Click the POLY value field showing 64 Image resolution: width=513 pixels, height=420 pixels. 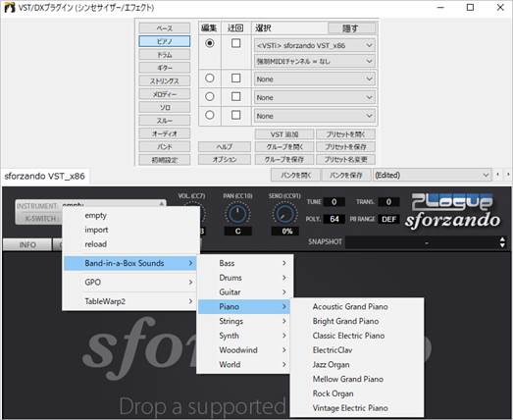tap(333, 219)
